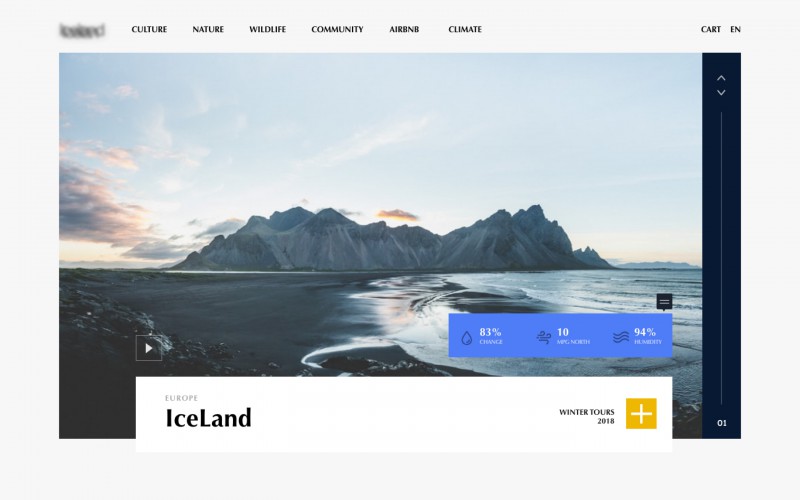Open the EN language selector
The image size is (800, 500).
[735, 30]
